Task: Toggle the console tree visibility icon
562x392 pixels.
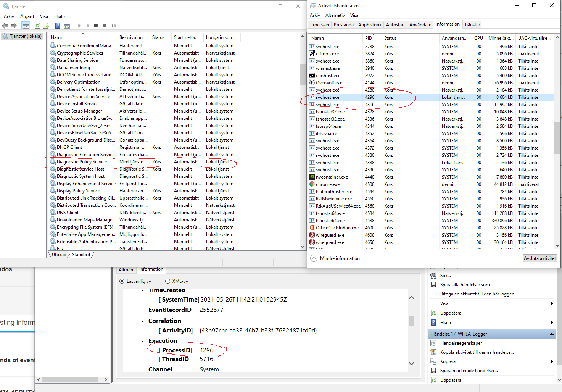Action: click(26, 26)
